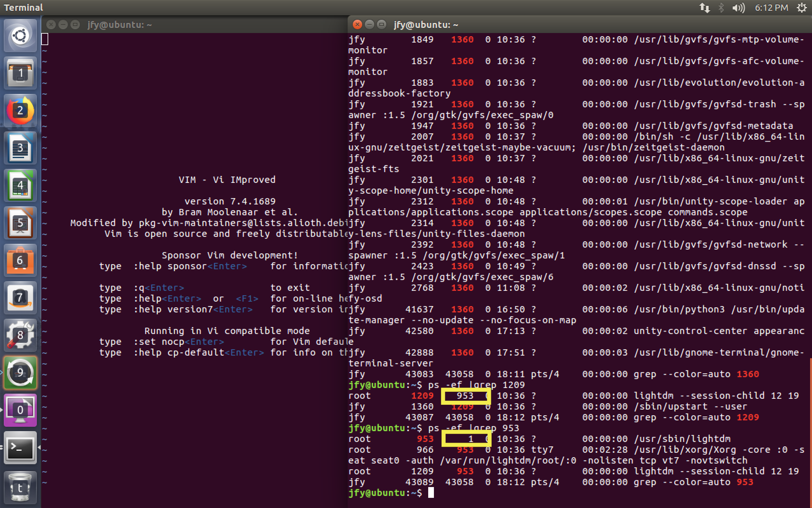Click the Vim cursor block at top line
Viewport: 812px width, 508px height.
[x=45, y=39]
